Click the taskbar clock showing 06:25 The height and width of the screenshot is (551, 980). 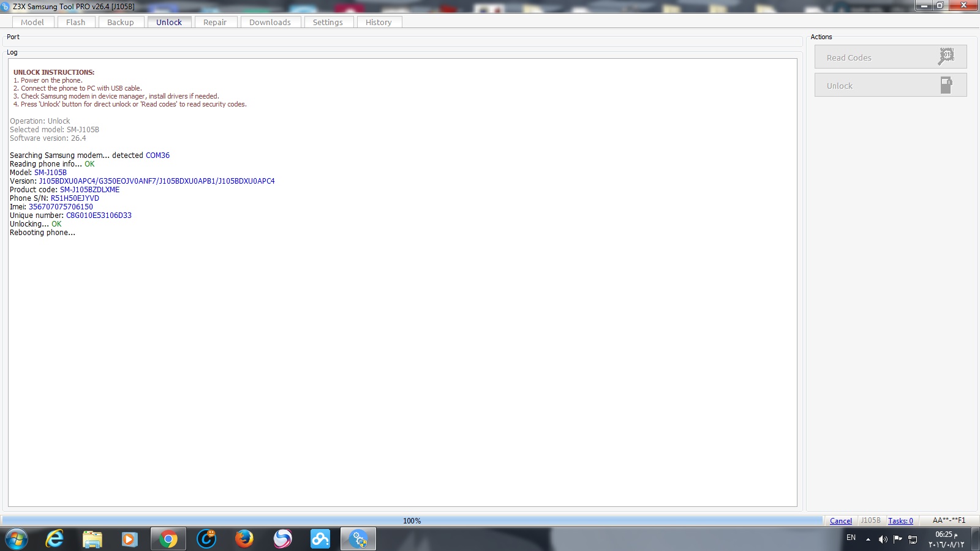[x=946, y=539]
